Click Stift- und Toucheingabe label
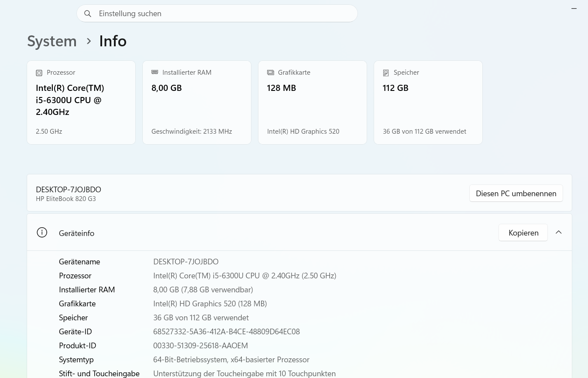Image resolution: width=588 pixels, height=378 pixels. pyautogui.click(x=99, y=374)
